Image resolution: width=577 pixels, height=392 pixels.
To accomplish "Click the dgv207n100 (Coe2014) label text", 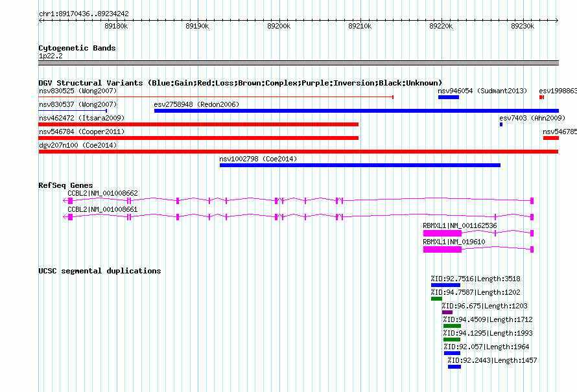I will pos(78,145).
